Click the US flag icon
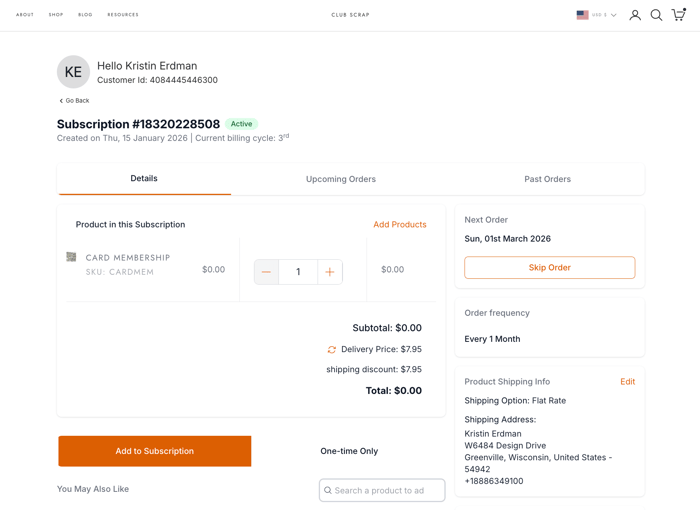This screenshot has width=700, height=510. point(582,15)
